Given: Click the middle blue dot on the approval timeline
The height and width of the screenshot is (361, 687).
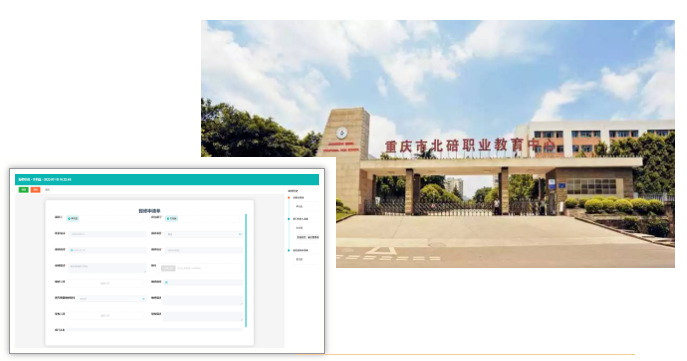Looking at the screenshot, I should (289, 219).
